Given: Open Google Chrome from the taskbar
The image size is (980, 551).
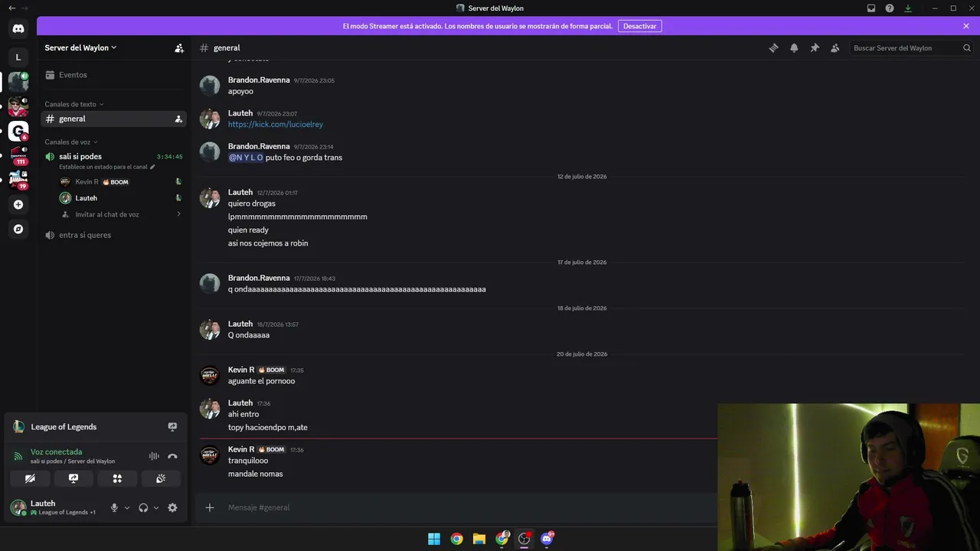Looking at the screenshot, I should [x=456, y=539].
